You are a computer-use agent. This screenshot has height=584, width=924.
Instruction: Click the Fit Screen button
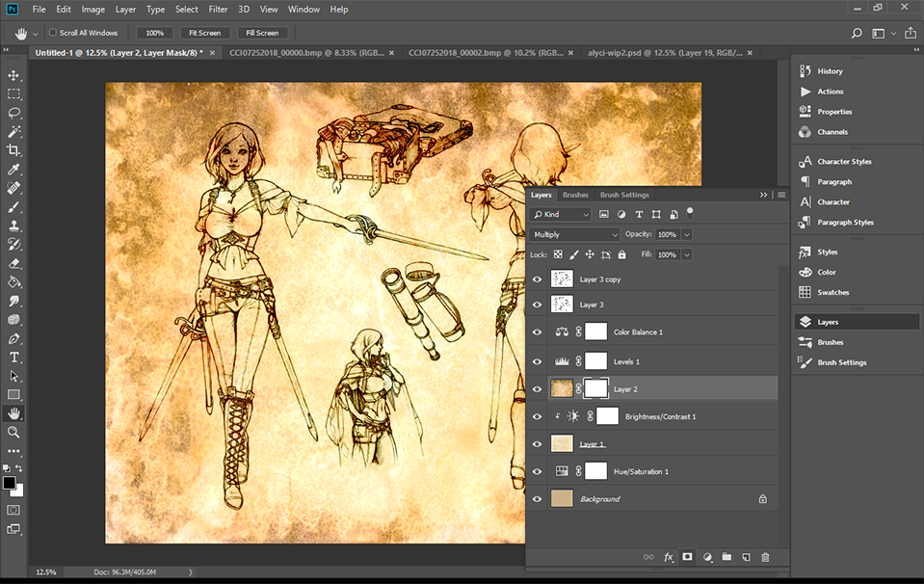[203, 33]
